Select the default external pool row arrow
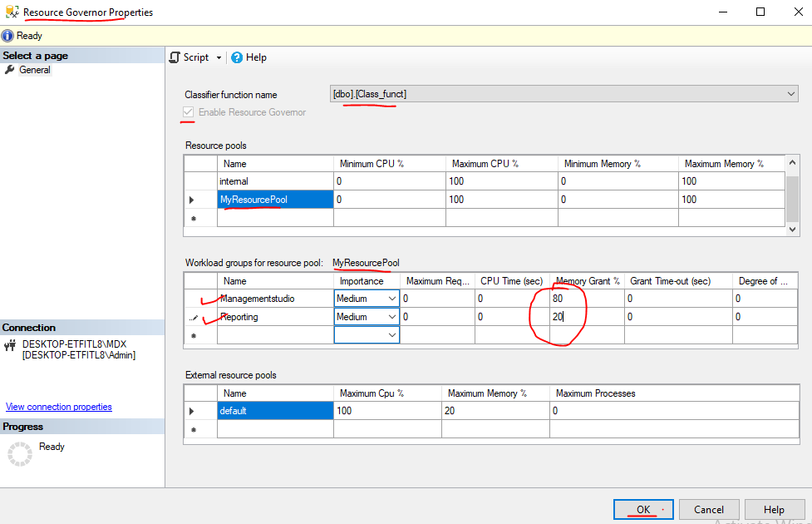The width and height of the screenshot is (812, 524). (x=192, y=411)
